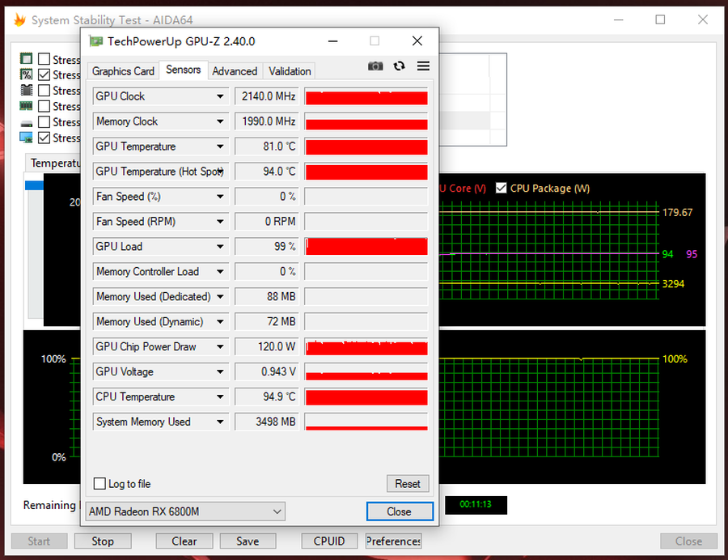
Task: Click the GPU-Z app icon in title bar
Action: (x=95, y=41)
